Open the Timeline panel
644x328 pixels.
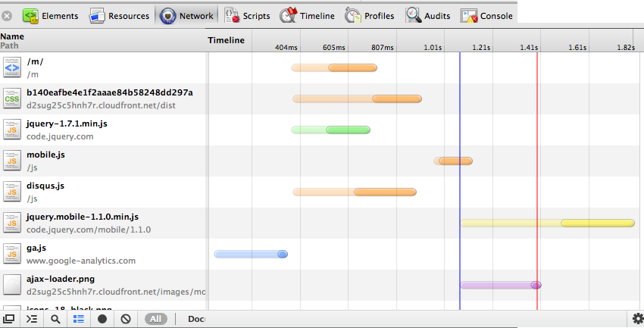point(307,15)
